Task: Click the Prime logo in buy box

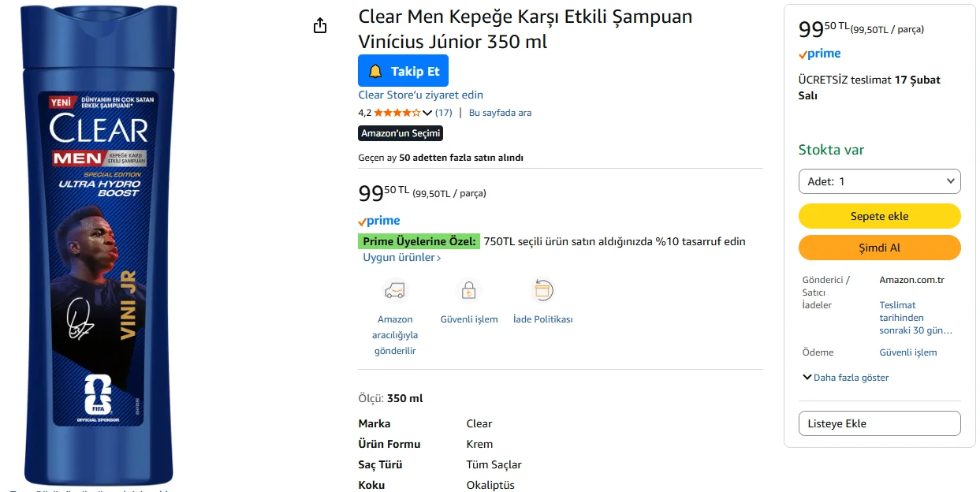Action: (820, 54)
